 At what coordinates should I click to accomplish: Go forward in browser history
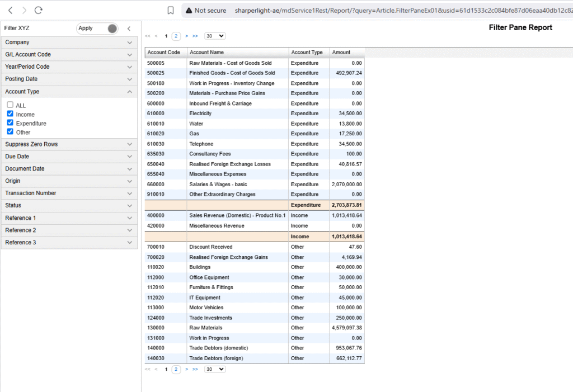click(x=24, y=10)
